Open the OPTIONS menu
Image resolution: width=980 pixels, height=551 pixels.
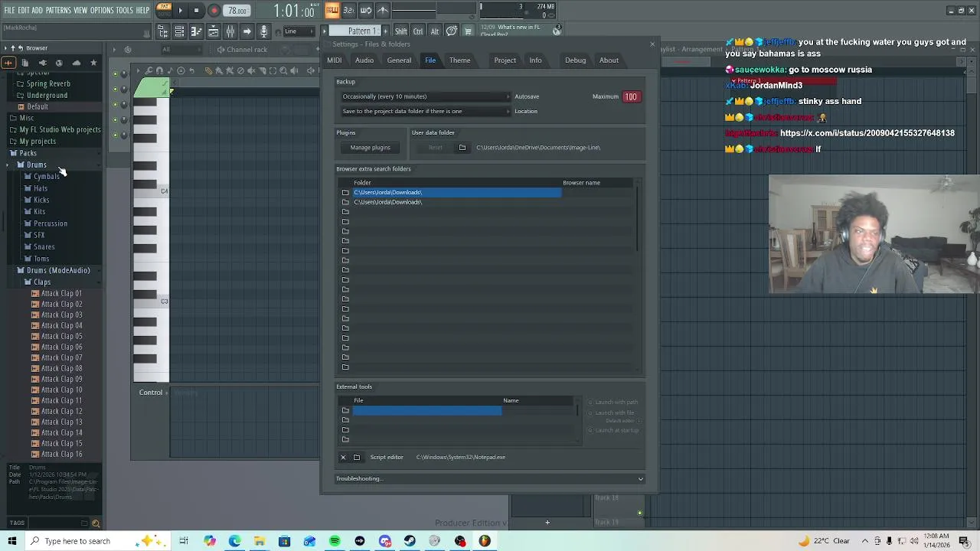click(x=102, y=10)
